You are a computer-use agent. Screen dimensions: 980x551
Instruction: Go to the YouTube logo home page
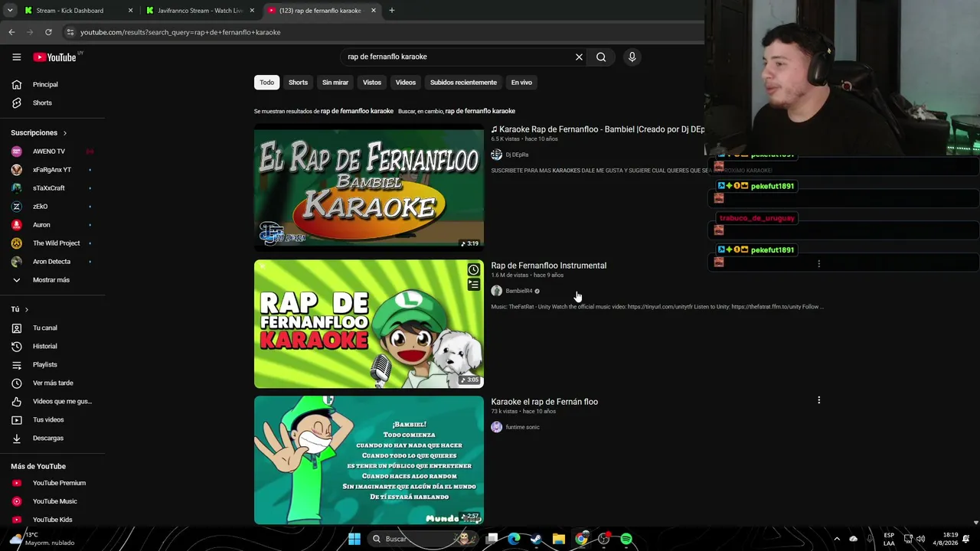pyautogui.click(x=54, y=57)
